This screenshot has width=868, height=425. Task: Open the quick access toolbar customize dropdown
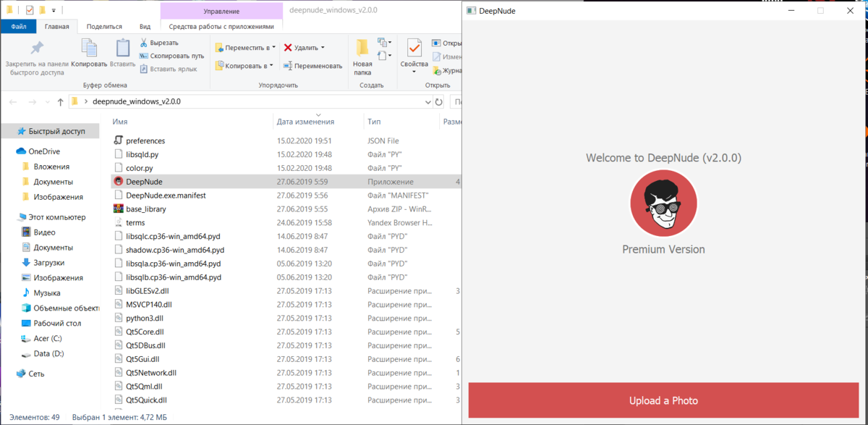click(x=54, y=11)
